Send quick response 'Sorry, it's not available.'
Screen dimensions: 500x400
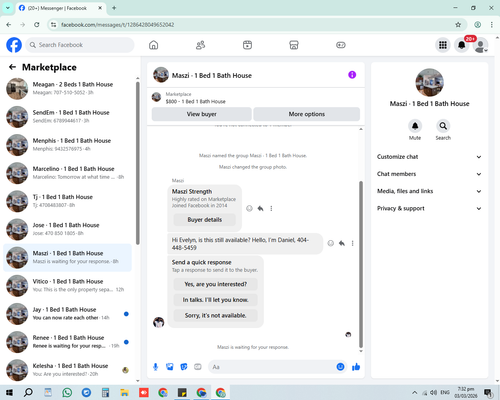[216, 315]
